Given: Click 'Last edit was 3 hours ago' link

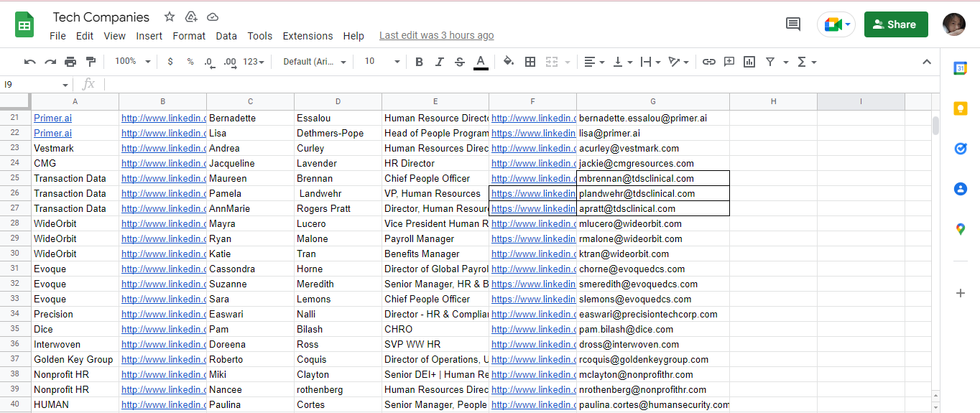Looking at the screenshot, I should point(436,36).
